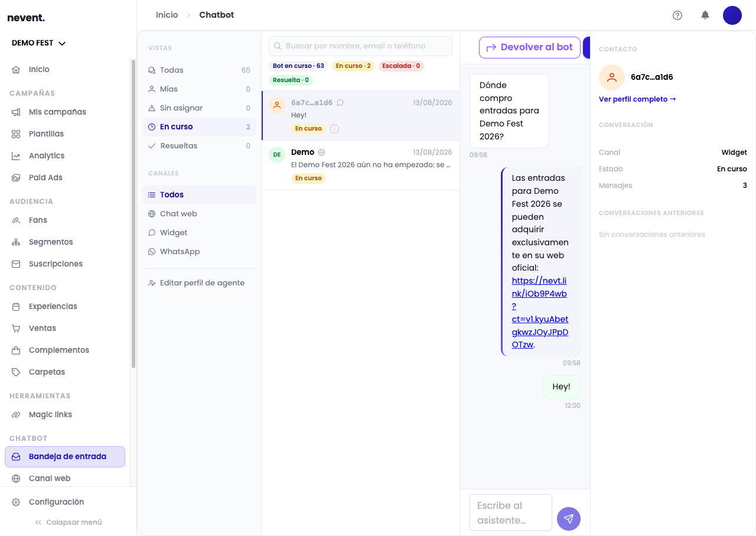The height and width of the screenshot is (536, 756).
Task: Click the DE avatar of Demo conversation
Action: 277,155
